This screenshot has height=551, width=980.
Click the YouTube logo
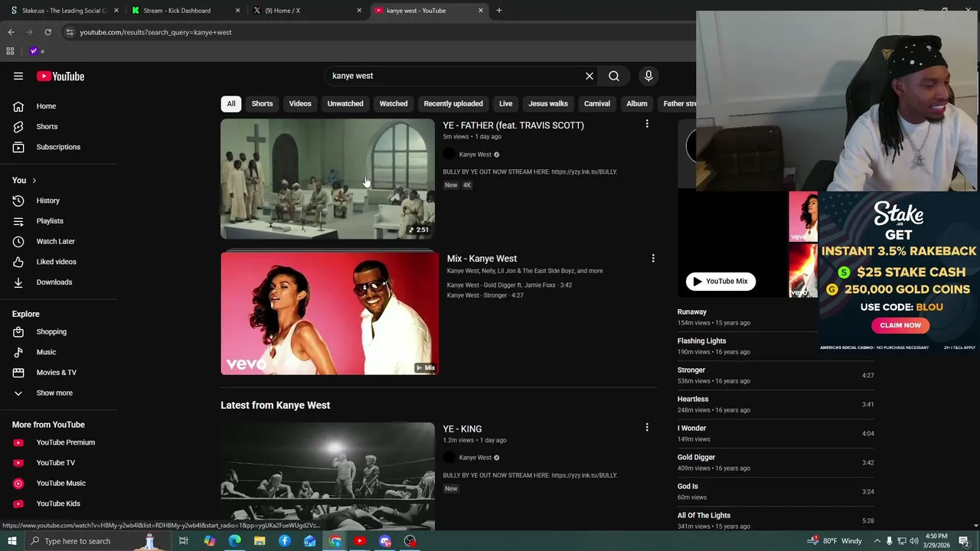60,76
